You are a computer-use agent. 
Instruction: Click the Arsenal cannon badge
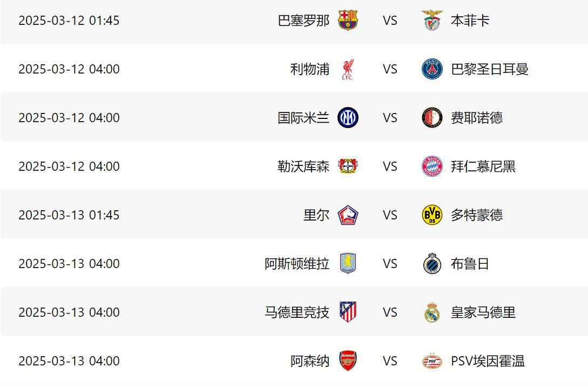pos(348,361)
